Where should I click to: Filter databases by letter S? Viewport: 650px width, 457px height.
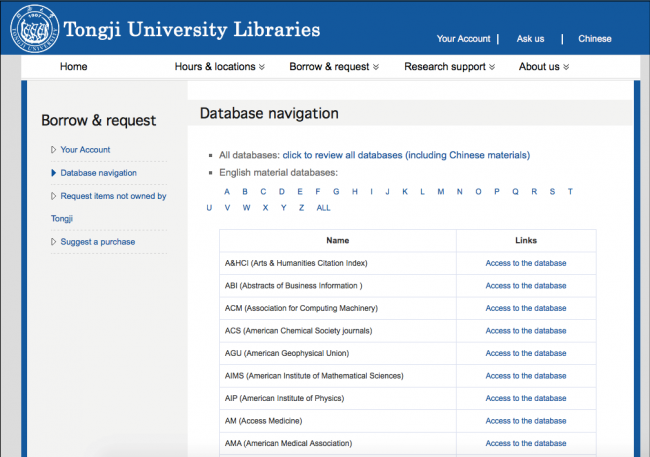(552, 192)
